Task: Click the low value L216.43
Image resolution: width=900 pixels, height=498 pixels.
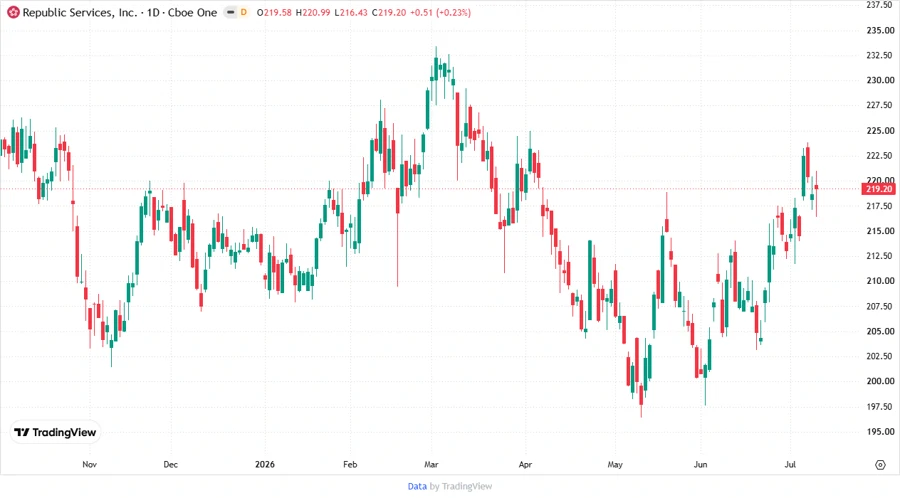Action: tap(351, 12)
